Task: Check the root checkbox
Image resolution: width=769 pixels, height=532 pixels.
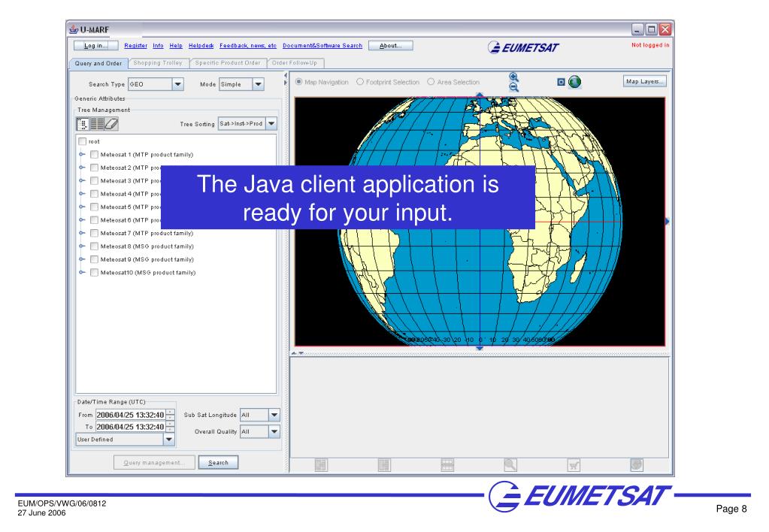Action: [x=83, y=141]
